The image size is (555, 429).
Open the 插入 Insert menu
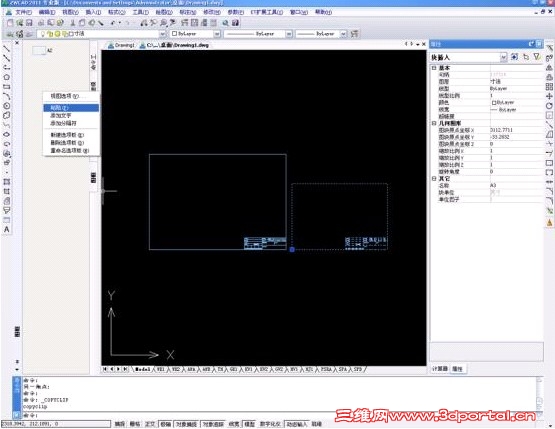pos(93,12)
